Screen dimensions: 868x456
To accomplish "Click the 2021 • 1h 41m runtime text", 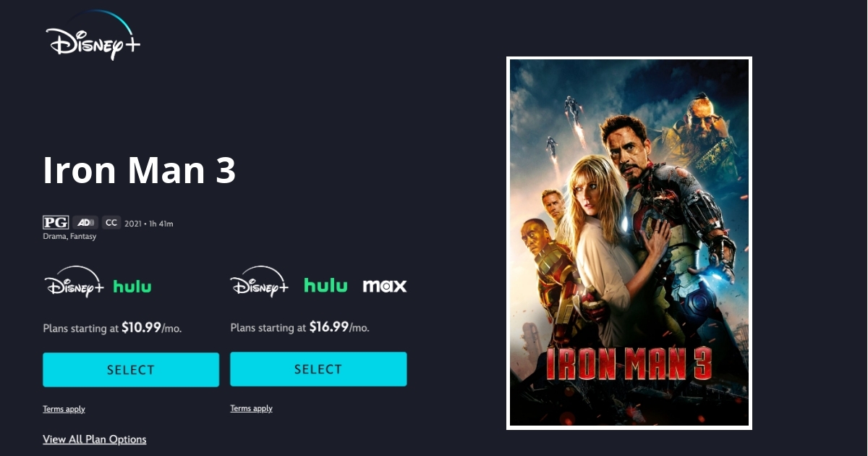I will tap(149, 224).
